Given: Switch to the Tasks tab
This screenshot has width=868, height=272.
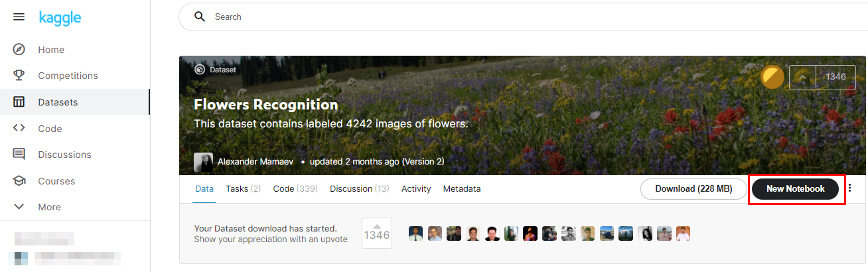Looking at the screenshot, I should point(243,189).
